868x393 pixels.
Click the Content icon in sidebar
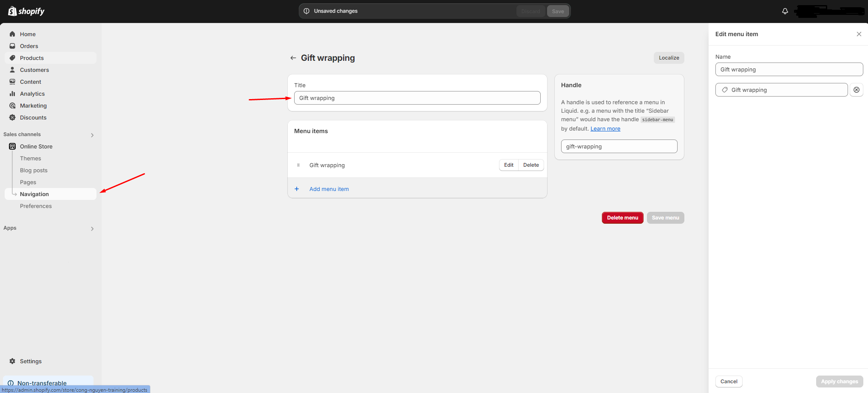(x=12, y=82)
